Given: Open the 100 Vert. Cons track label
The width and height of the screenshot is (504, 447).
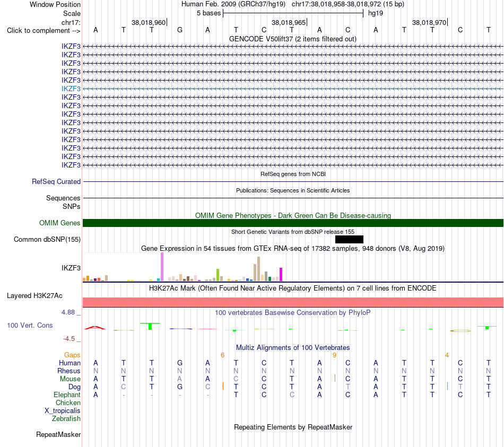Looking at the screenshot, I should click(x=30, y=325).
